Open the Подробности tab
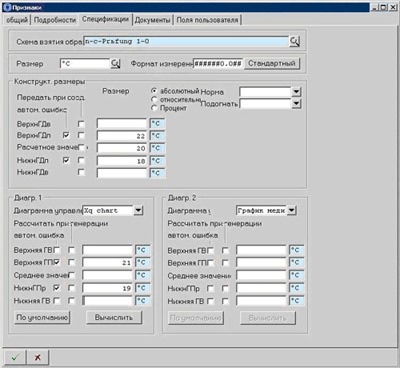 [x=55, y=20]
